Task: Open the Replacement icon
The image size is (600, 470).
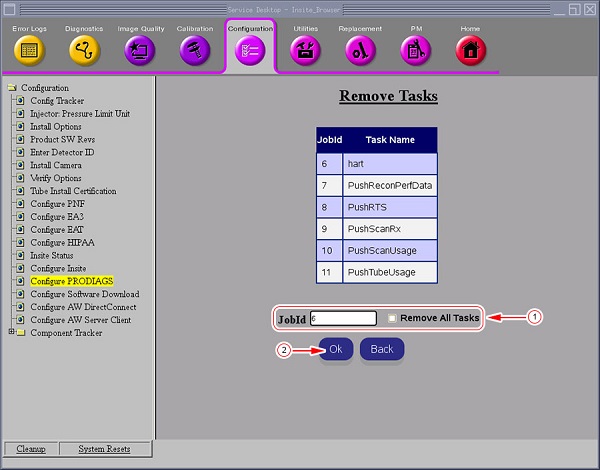Action: (360, 49)
